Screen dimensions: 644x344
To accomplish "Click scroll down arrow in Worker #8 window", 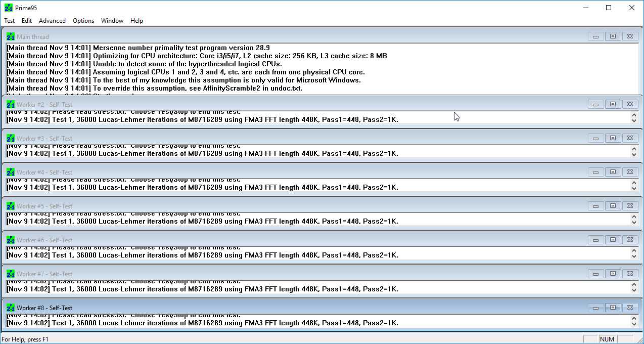I will coord(634,324).
